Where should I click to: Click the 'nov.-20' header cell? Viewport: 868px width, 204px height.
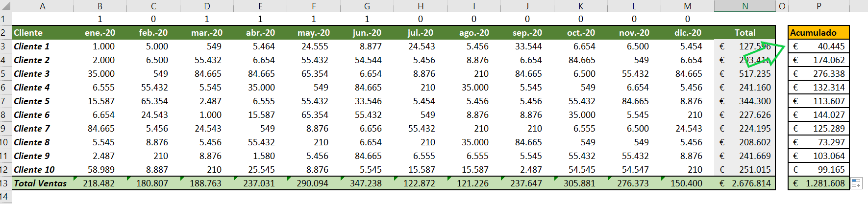[x=634, y=33]
